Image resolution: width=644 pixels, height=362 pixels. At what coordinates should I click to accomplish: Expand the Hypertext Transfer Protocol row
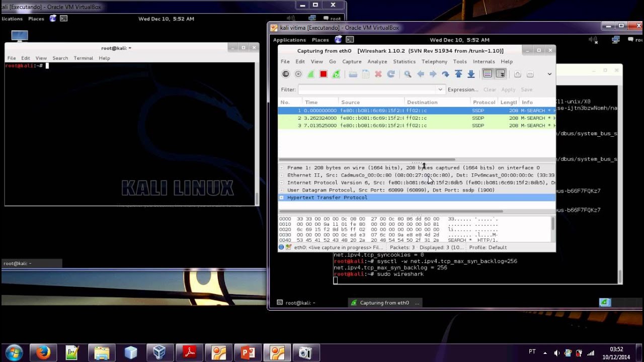(x=282, y=198)
